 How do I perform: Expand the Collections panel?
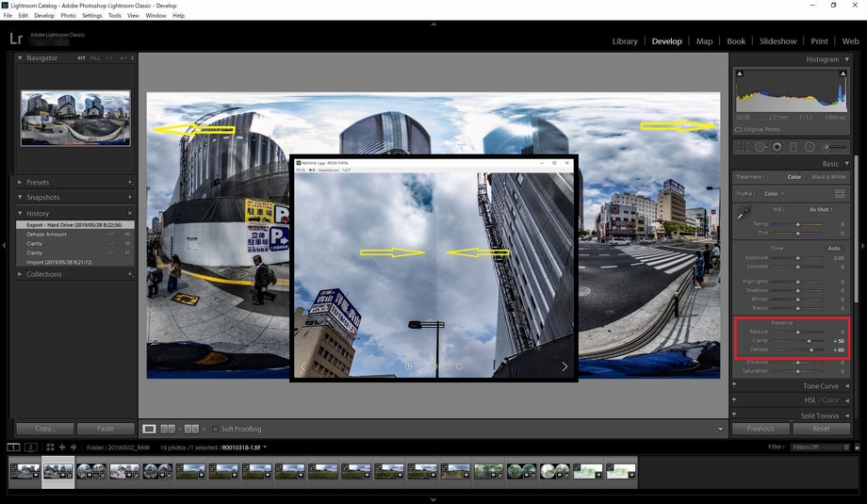(20, 274)
